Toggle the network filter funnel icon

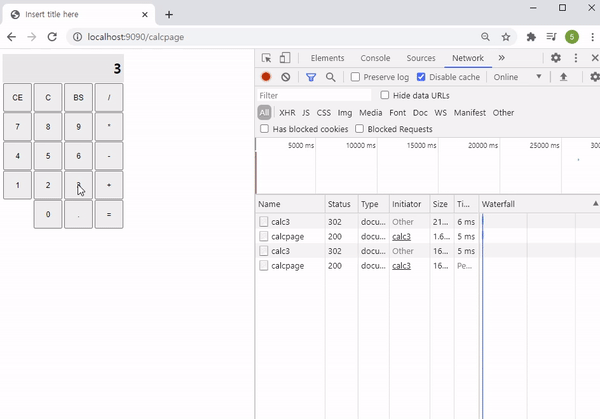[311, 77]
